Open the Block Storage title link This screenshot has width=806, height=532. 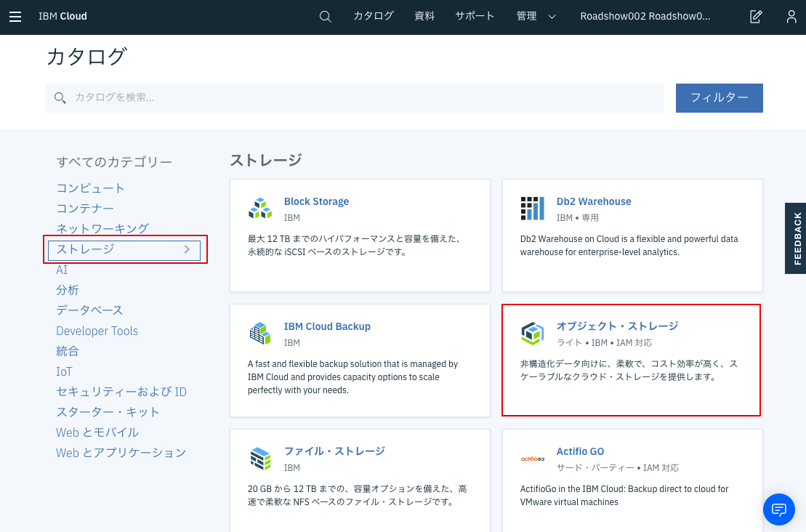(316, 201)
